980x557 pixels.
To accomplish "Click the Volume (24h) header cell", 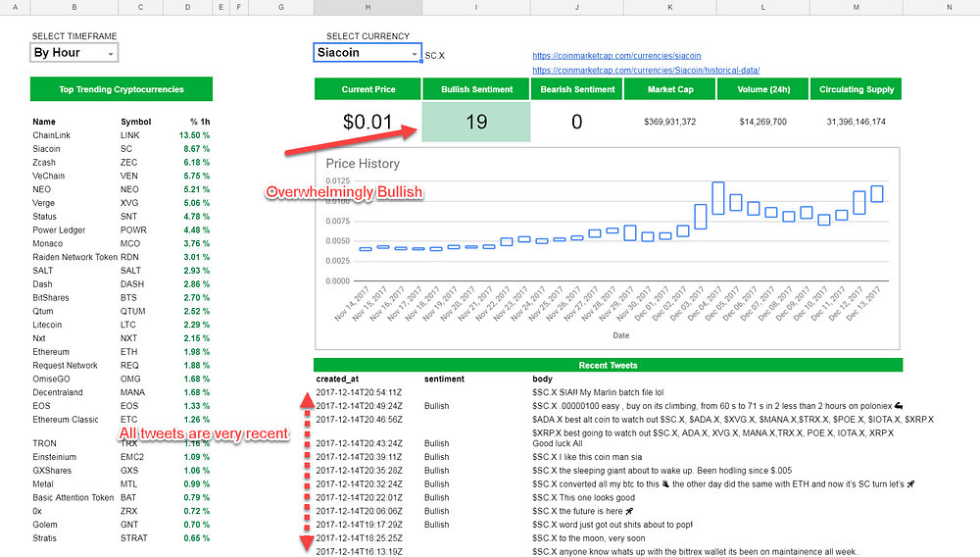I will click(x=763, y=89).
